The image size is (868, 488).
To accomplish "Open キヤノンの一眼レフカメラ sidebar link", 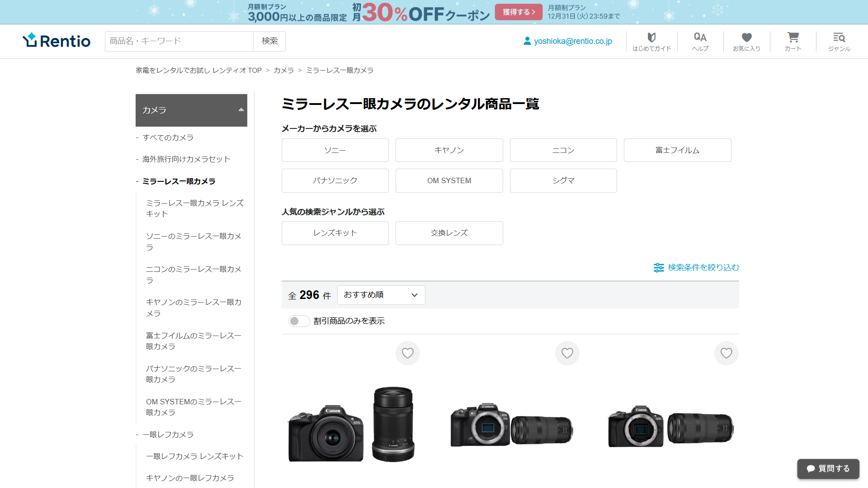I will click(190, 478).
